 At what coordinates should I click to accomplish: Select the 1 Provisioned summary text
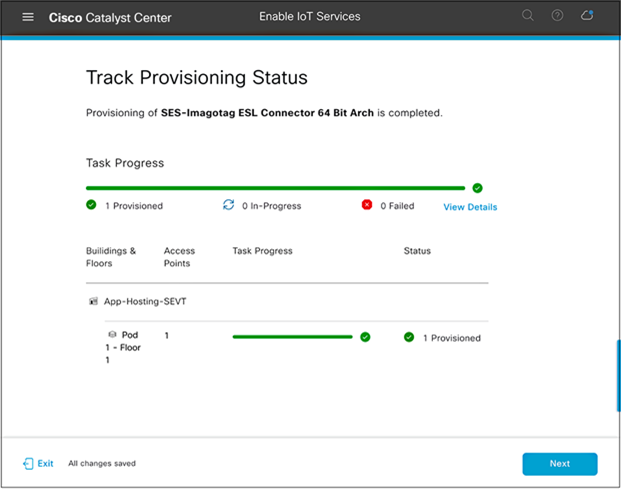coord(134,206)
